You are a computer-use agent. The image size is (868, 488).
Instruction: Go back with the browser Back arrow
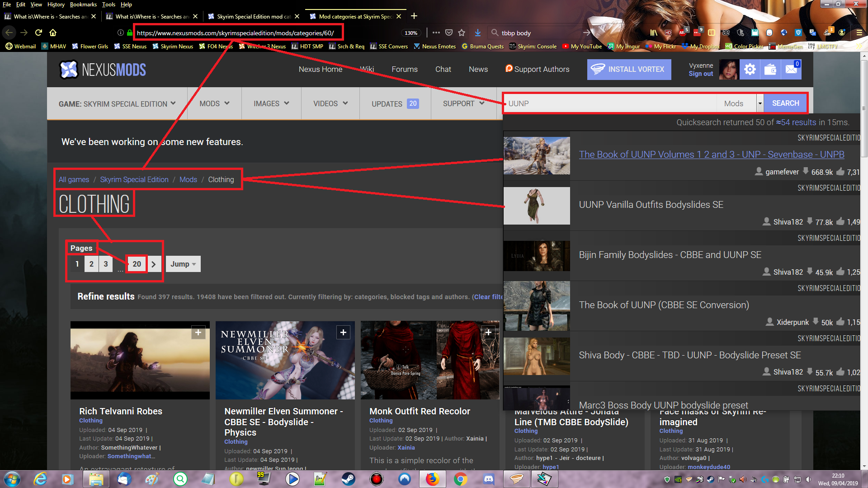point(9,33)
